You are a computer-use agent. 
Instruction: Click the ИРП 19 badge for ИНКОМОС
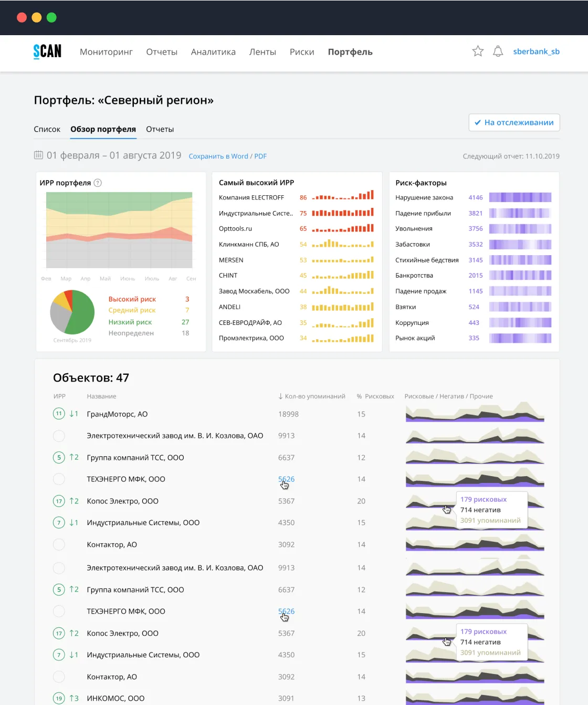59,698
